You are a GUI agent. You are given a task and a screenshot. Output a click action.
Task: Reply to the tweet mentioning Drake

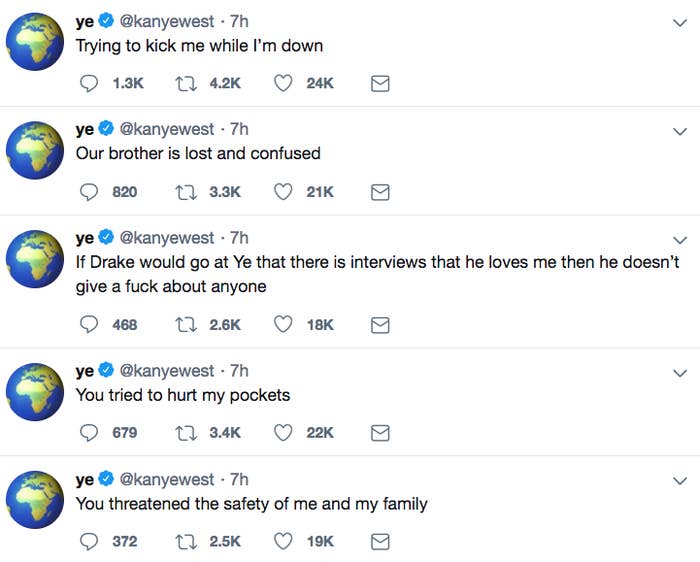88,325
